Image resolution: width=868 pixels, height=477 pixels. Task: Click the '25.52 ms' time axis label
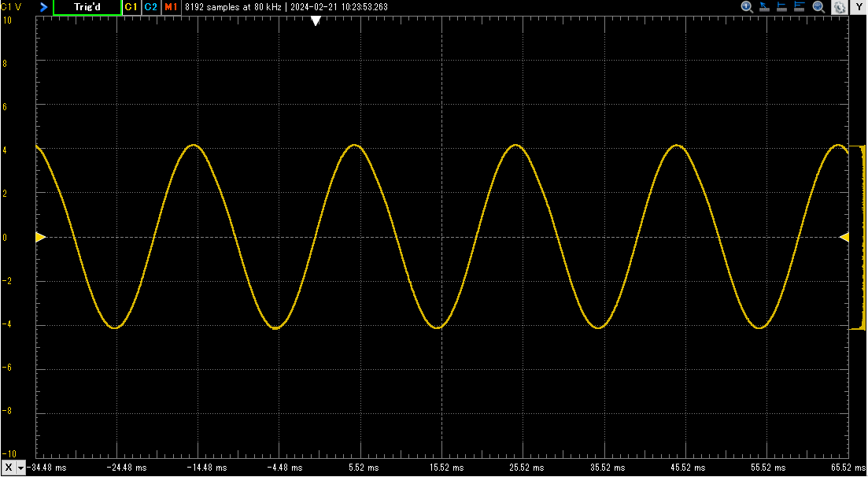click(x=527, y=468)
